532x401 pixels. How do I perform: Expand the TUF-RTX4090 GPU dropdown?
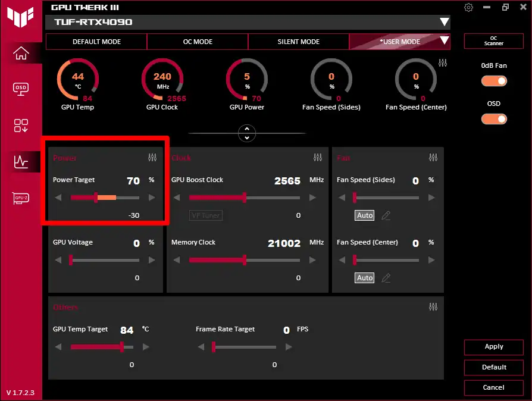click(444, 22)
